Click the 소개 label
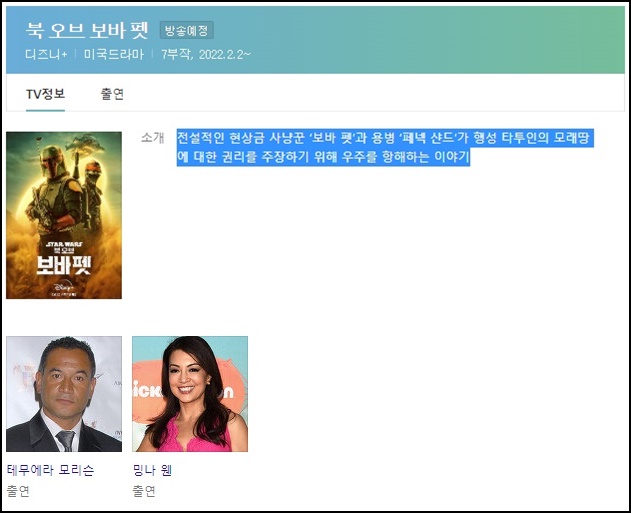The height and width of the screenshot is (513, 631). coord(153,138)
